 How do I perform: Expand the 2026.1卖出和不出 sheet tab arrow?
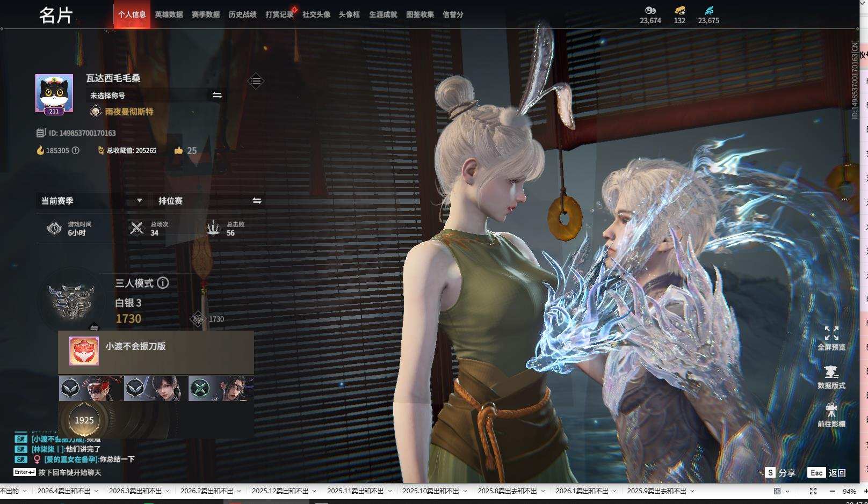(614, 491)
